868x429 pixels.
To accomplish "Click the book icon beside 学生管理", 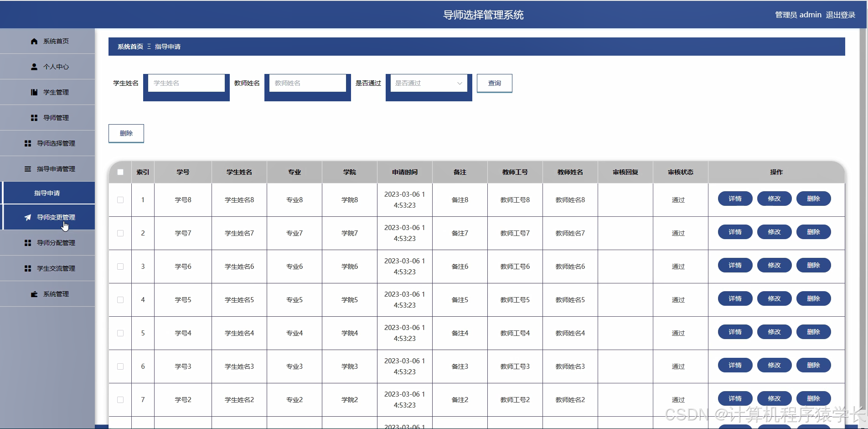I will 34,92.
